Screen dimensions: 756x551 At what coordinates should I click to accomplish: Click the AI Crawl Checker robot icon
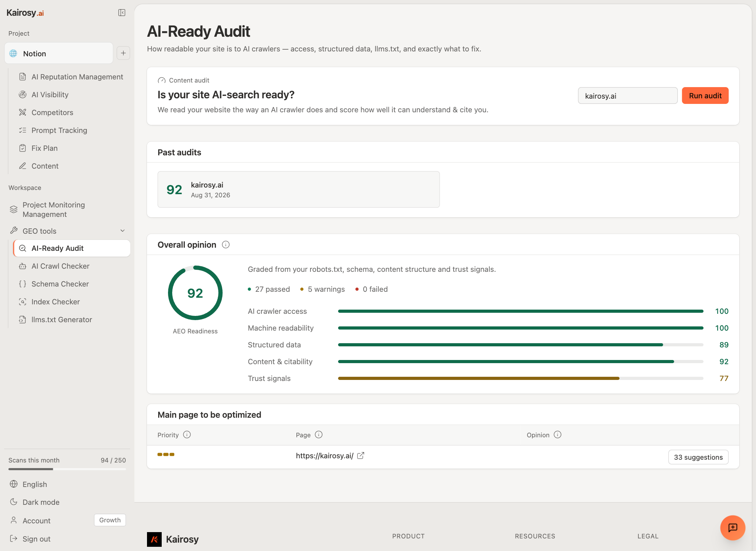(x=23, y=266)
